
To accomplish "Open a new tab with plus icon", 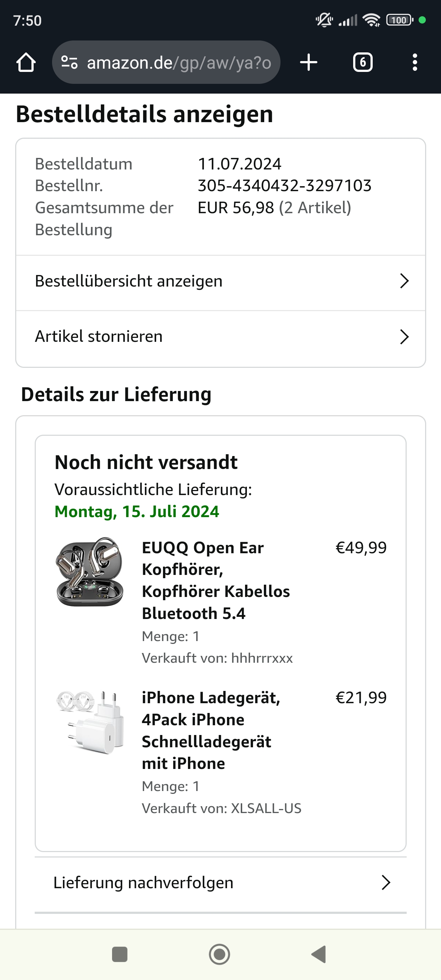I will [309, 63].
